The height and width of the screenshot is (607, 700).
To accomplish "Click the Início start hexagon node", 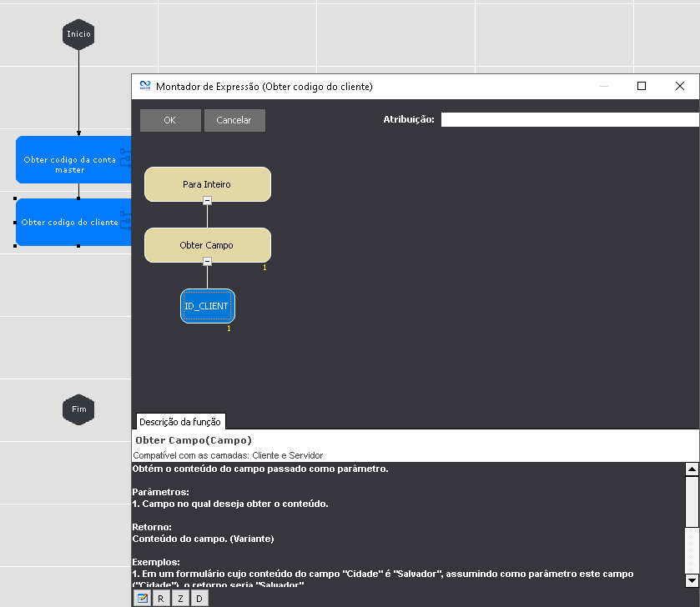I will (78, 34).
